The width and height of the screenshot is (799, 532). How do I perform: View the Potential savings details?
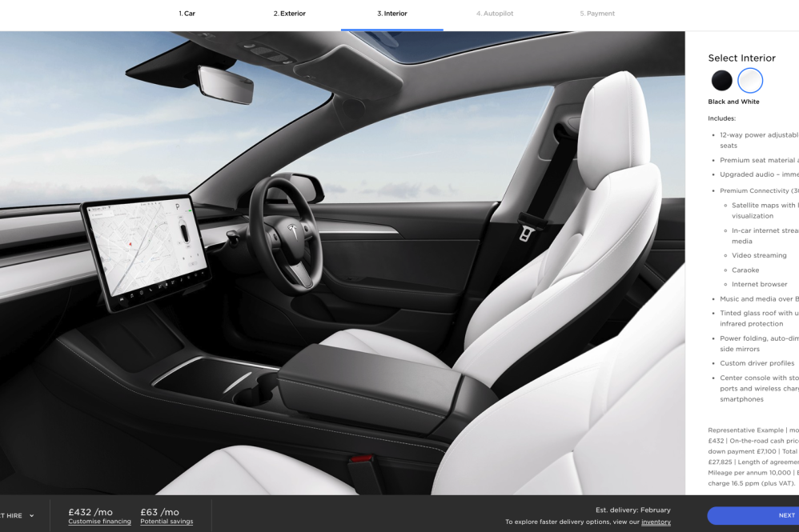coord(165,521)
